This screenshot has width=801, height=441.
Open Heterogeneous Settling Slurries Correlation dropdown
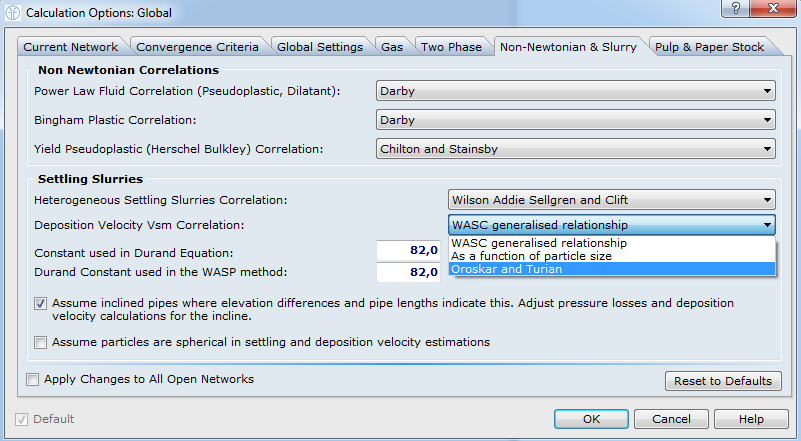[x=612, y=199]
